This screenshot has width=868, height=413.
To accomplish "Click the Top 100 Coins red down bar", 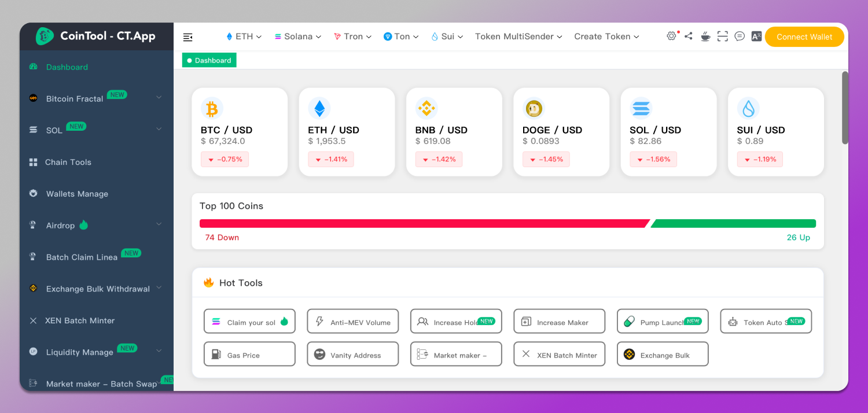I will click(x=424, y=223).
